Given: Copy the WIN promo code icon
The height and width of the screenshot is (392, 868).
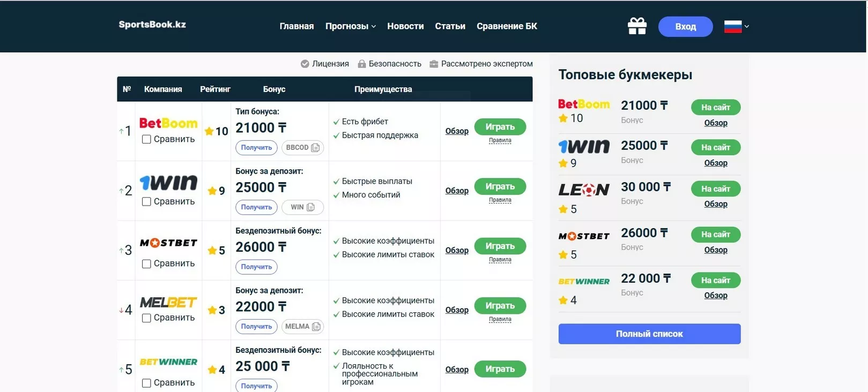Looking at the screenshot, I should [x=310, y=207].
